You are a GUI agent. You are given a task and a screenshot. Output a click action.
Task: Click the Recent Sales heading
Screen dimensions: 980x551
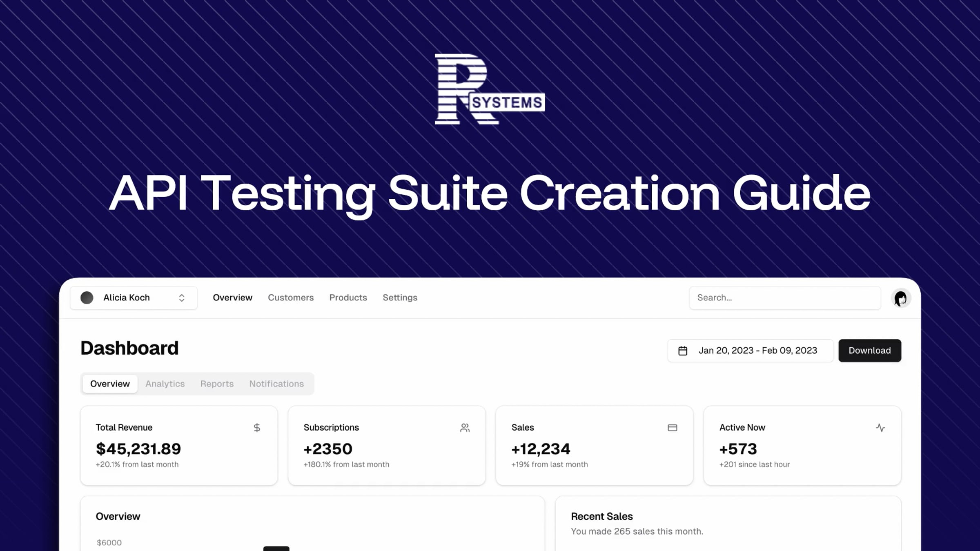(602, 516)
